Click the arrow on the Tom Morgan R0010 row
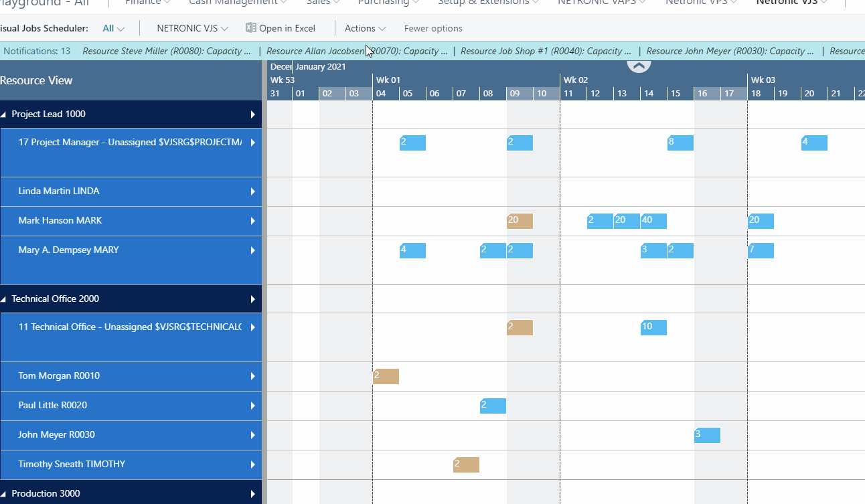Viewport: 865px width, 504px height. tap(253, 376)
